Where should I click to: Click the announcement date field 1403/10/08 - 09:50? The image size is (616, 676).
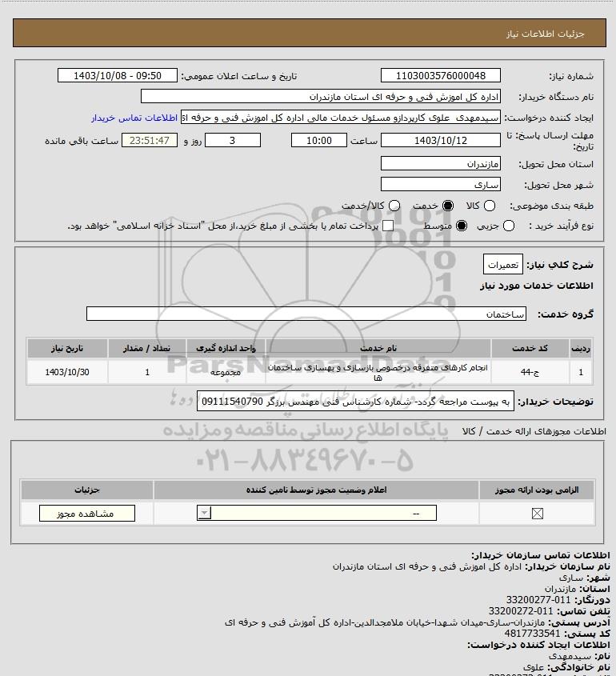118,75
